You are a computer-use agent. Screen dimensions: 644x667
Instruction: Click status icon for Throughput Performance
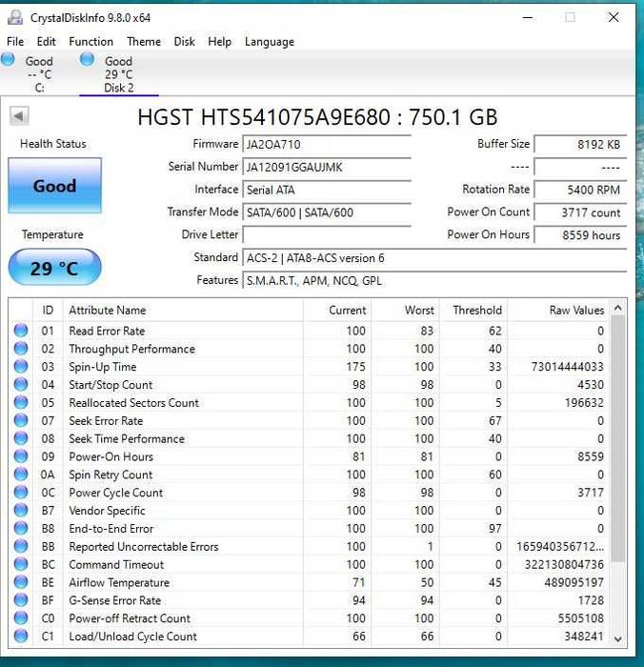pyautogui.click(x=21, y=349)
